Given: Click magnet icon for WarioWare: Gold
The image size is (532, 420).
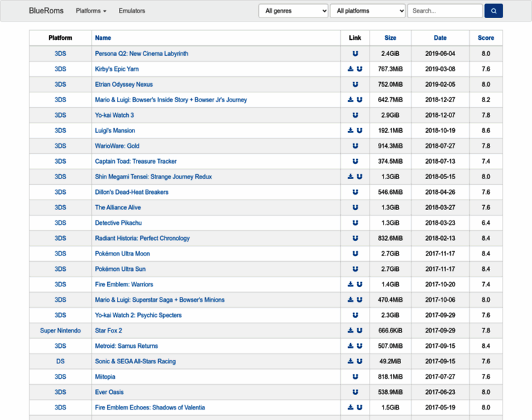Looking at the screenshot, I should pyautogui.click(x=355, y=146).
